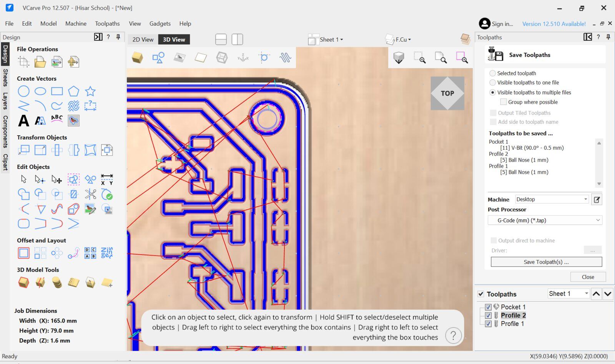Click the help question mark in hint bubble
The width and height of the screenshot is (615, 364).
coord(453,336)
